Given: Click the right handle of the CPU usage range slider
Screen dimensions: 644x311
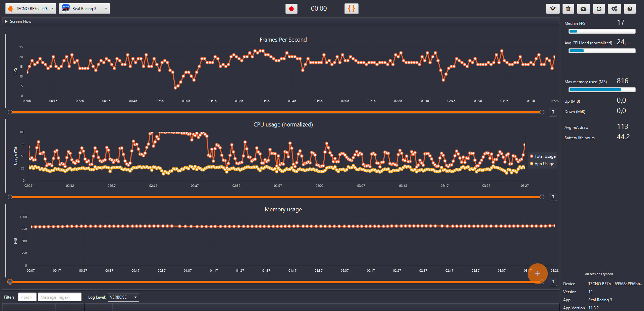Looking at the screenshot, I should (542, 197).
